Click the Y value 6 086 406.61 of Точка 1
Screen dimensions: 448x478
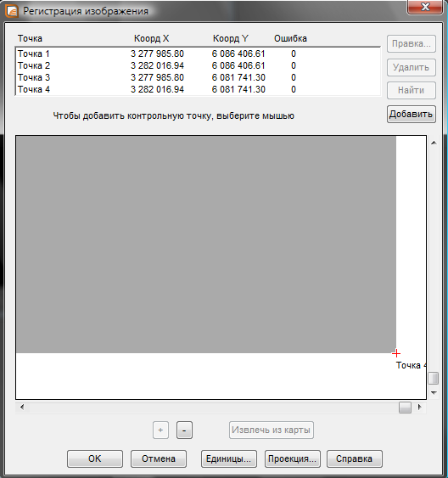point(238,54)
